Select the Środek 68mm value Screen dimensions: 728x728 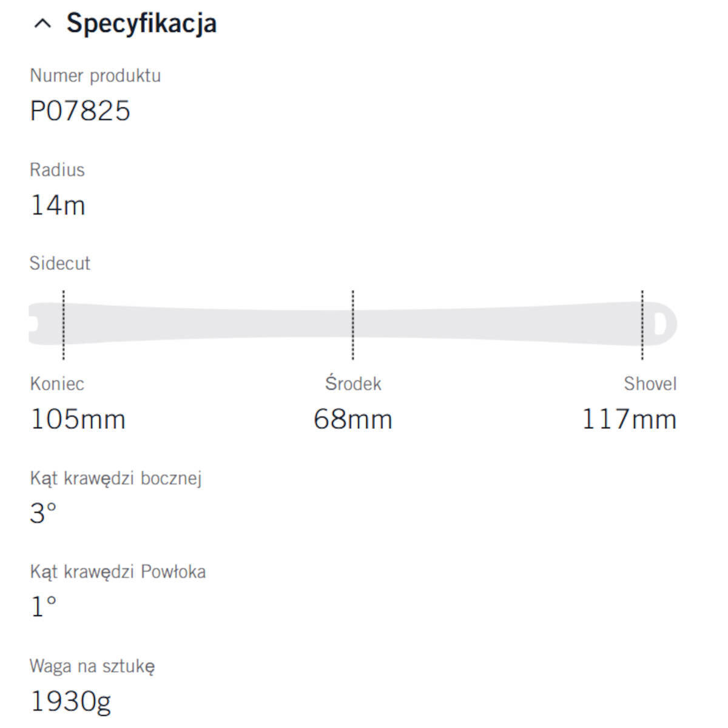[353, 419]
